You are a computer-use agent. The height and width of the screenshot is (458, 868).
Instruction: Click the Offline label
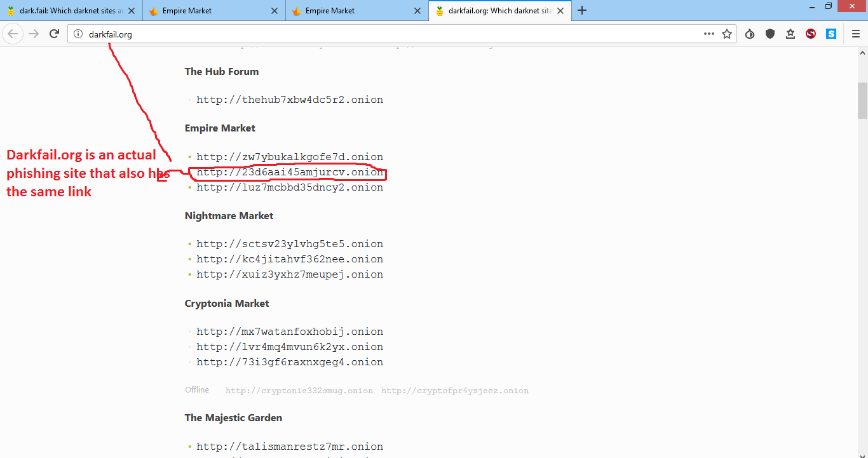[x=197, y=390]
